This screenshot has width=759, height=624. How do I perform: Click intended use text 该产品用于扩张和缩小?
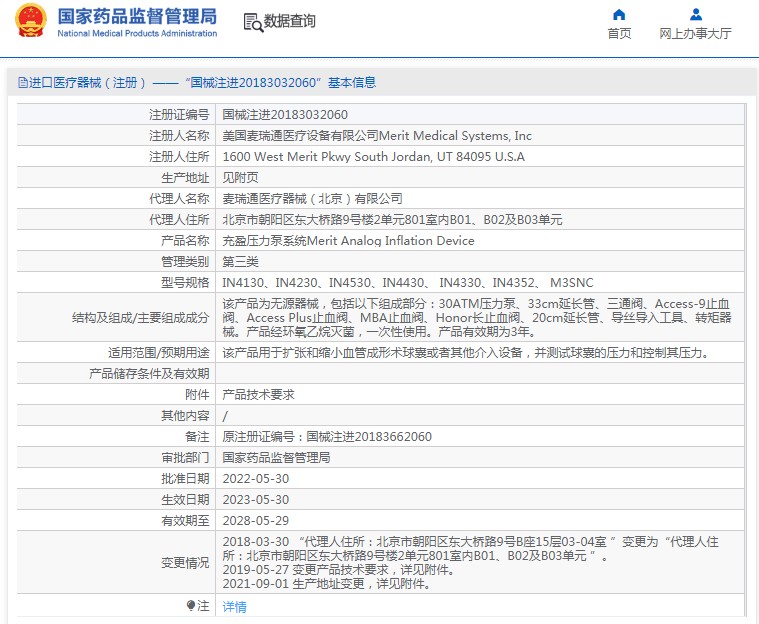click(468, 352)
